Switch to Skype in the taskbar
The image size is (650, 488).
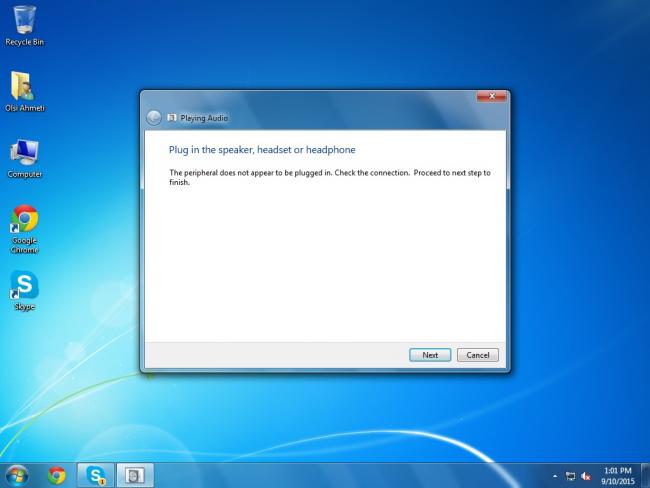[x=95, y=475]
